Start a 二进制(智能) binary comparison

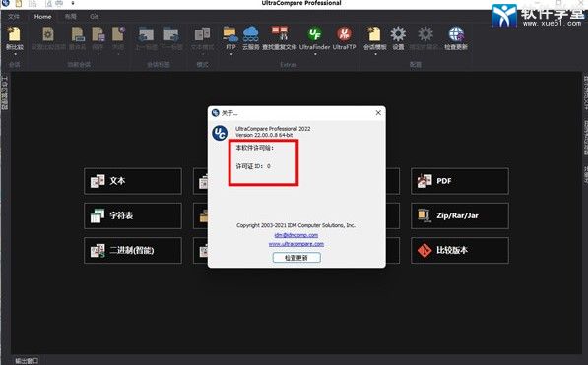[x=133, y=250]
